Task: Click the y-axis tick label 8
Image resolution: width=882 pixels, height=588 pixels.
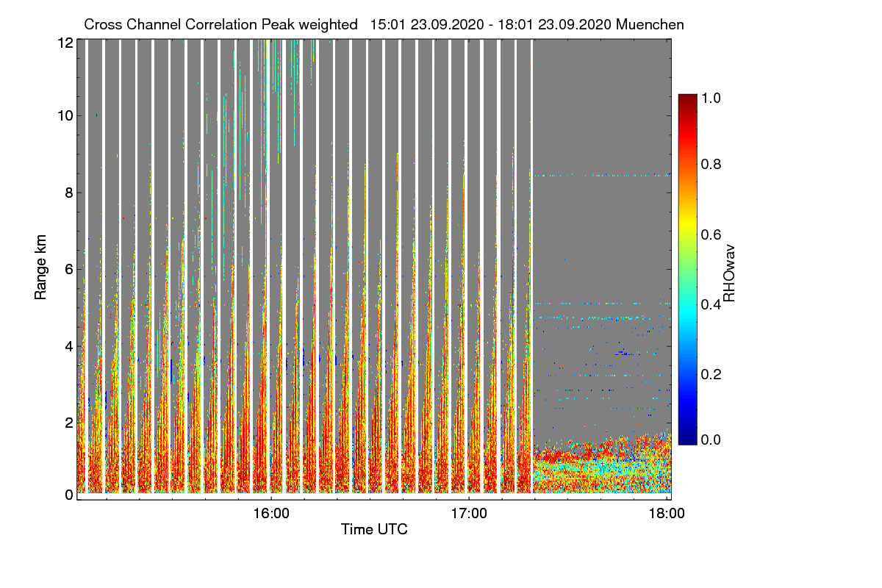Action: [69, 193]
